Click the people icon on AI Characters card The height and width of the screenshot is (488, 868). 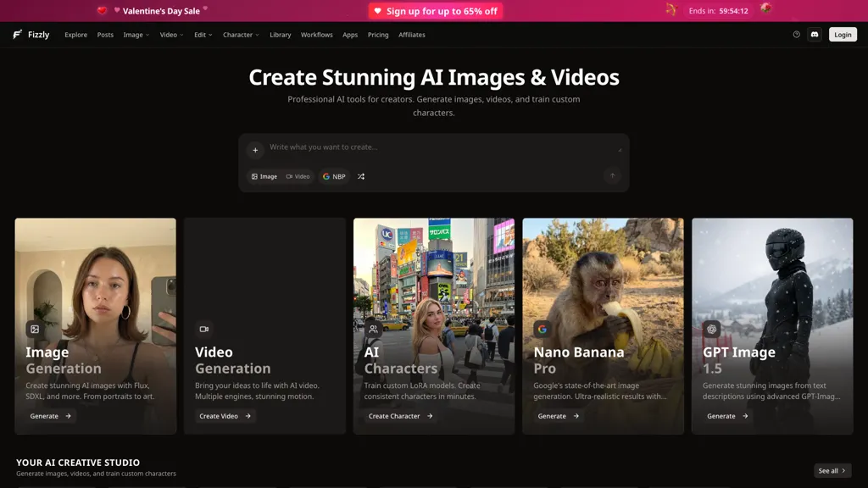coord(373,330)
